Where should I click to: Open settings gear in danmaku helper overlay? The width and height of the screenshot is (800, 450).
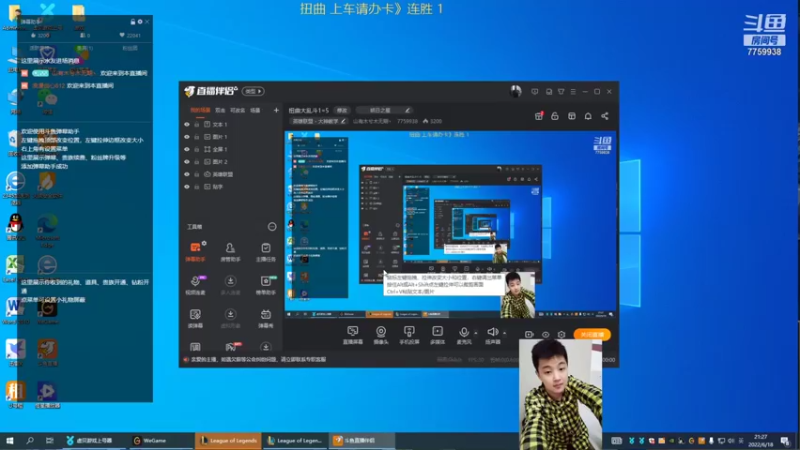(x=140, y=22)
